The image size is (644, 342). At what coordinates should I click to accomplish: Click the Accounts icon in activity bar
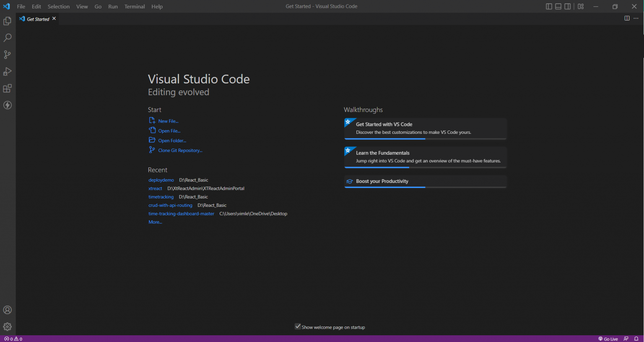[8, 310]
